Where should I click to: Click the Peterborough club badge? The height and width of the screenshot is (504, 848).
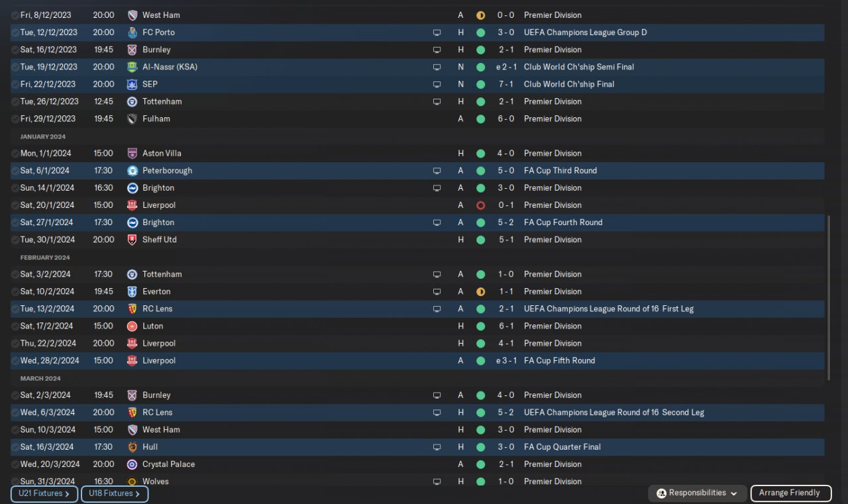(x=132, y=171)
